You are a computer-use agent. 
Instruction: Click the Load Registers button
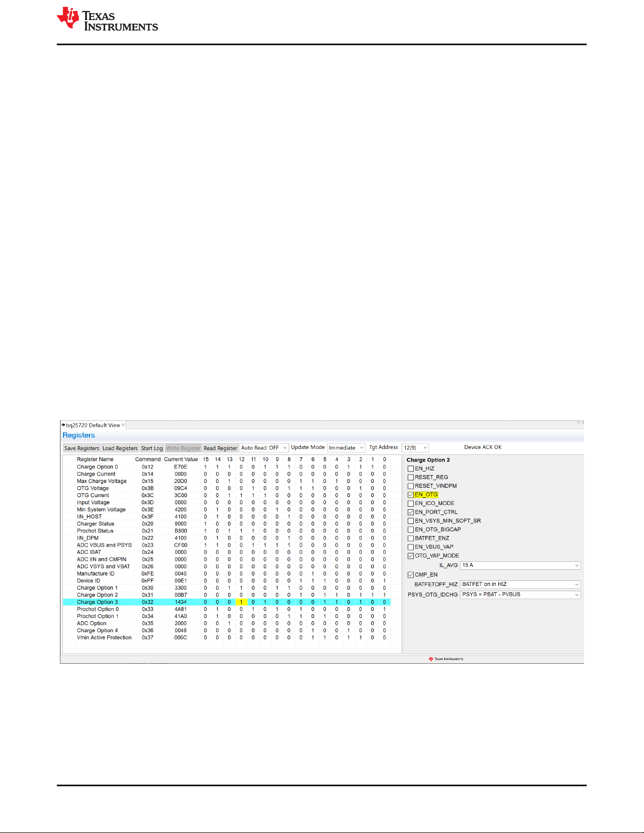[x=120, y=448]
